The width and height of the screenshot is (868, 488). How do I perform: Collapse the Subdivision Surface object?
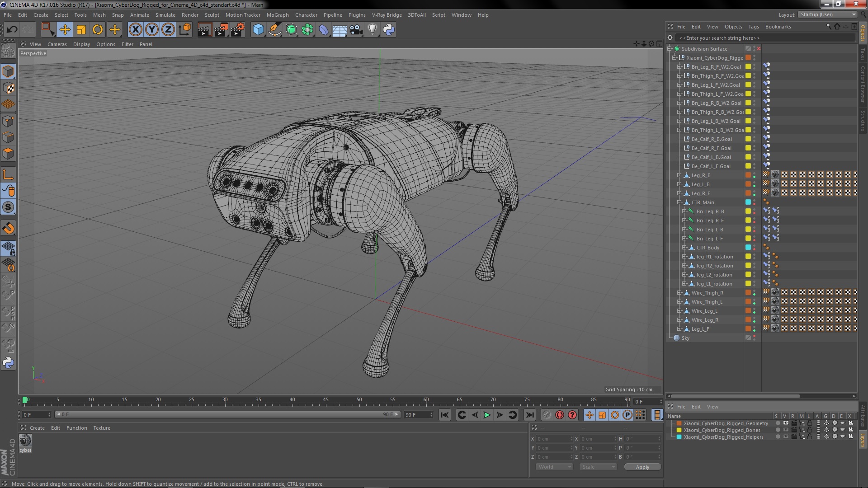pos(670,49)
